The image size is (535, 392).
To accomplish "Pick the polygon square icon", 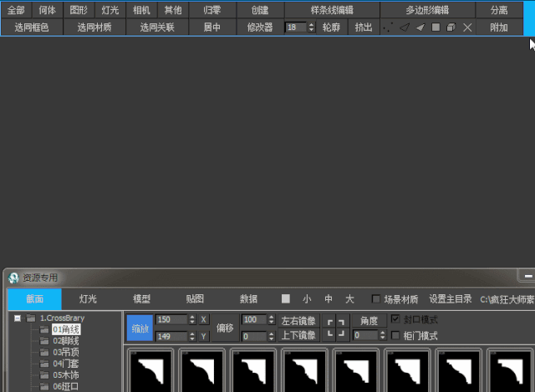I will coord(436,28).
